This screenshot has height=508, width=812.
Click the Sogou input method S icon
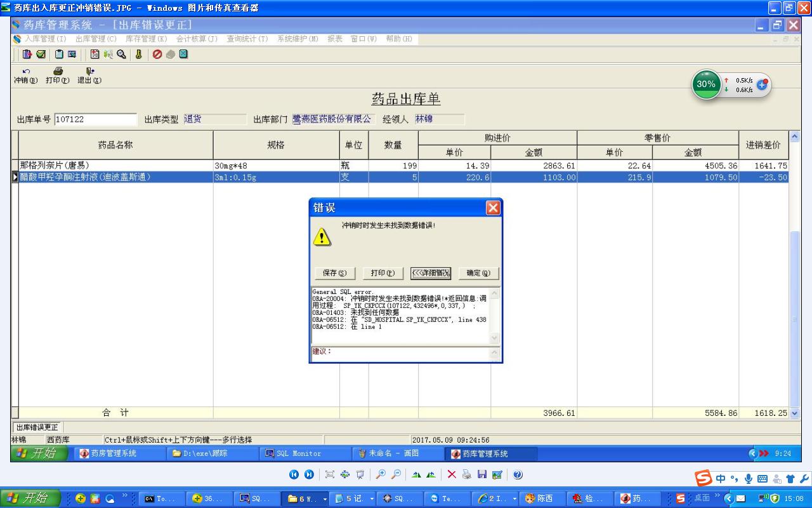tap(703, 478)
